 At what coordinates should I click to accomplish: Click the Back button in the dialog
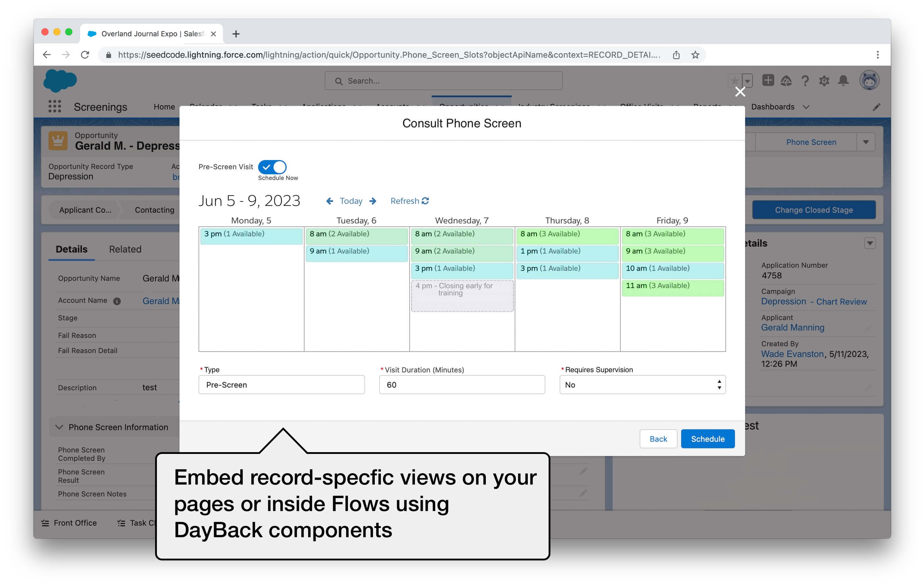point(658,439)
